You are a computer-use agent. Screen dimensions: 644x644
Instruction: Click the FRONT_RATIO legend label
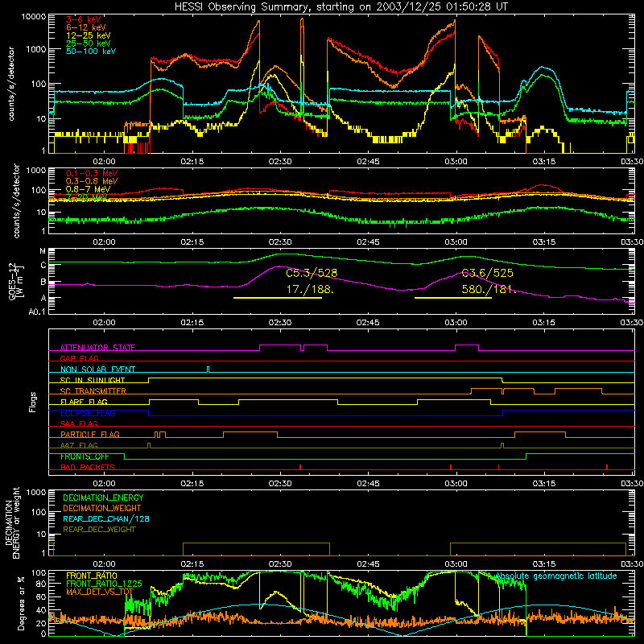tap(92, 576)
